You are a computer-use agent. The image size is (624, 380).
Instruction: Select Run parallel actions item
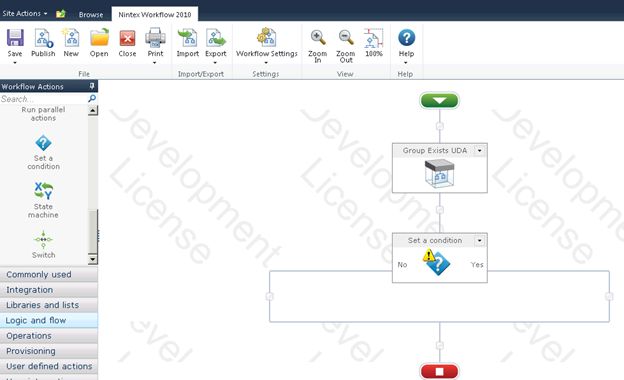point(43,114)
